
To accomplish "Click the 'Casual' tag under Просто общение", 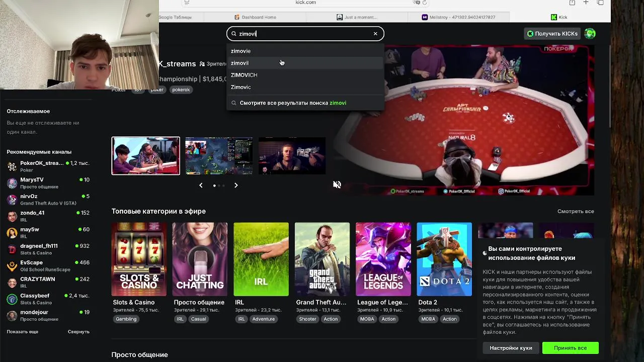I will click(x=198, y=319).
